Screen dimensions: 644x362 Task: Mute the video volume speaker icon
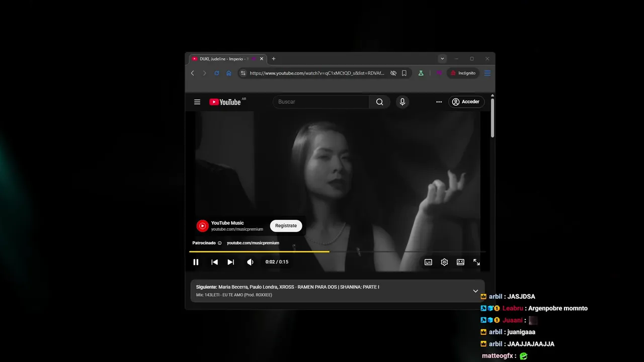(250, 262)
